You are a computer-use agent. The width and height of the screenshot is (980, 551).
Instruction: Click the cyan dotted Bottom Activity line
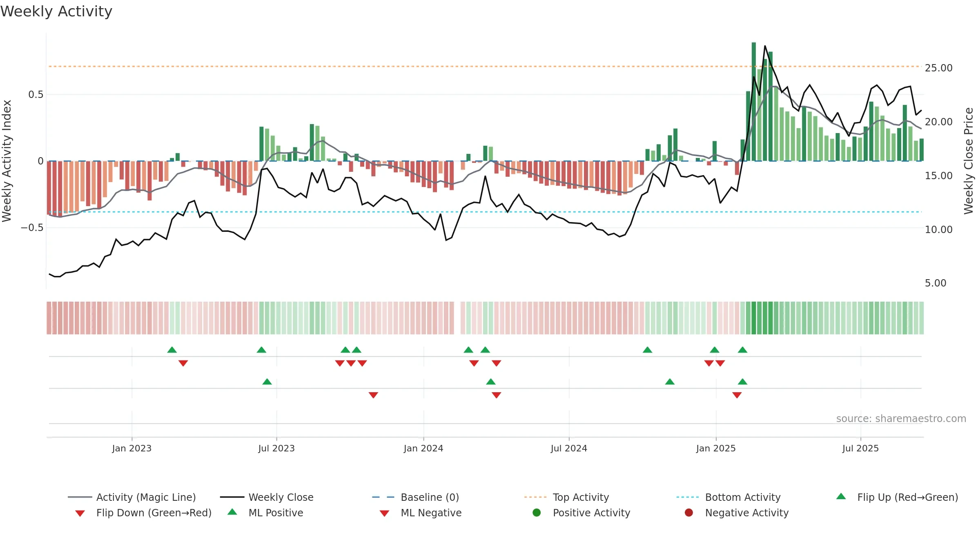(484, 212)
